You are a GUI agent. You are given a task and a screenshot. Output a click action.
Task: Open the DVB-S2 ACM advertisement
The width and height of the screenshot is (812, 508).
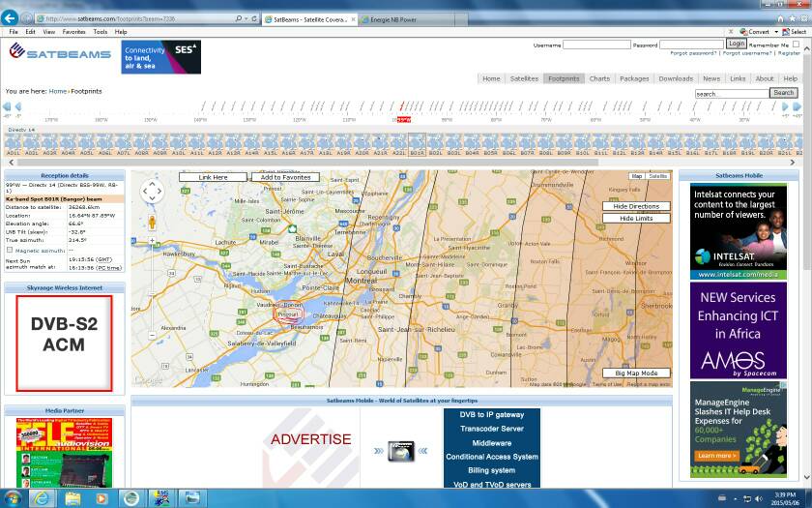click(x=64, y=344)
